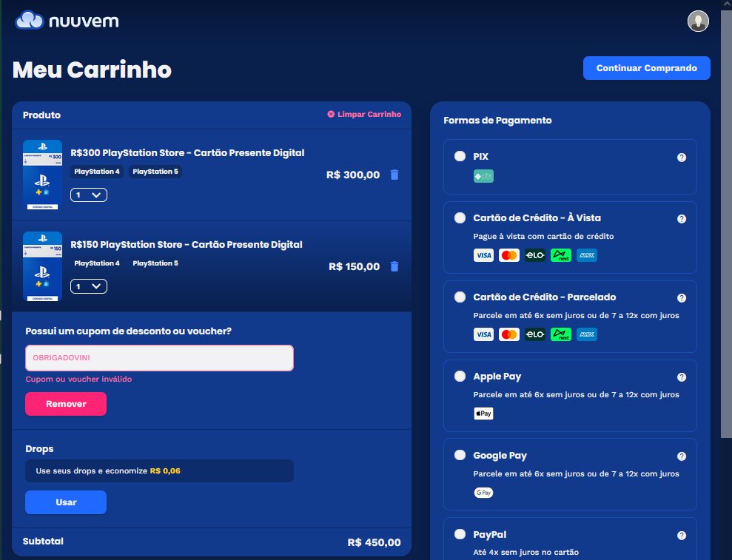
Task: Open help icon for Cartão de Crédito Parcelado
Action: click(682, 298)
